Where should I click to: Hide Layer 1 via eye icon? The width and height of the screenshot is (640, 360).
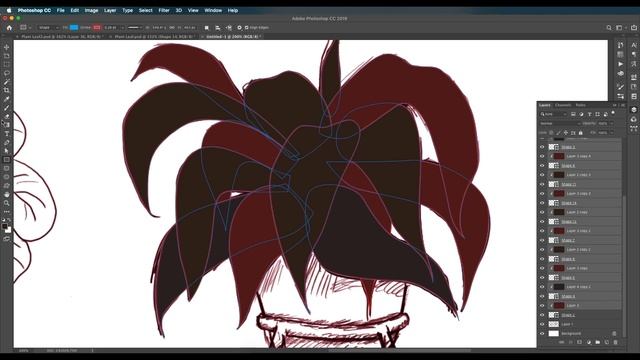coord(542,324)
